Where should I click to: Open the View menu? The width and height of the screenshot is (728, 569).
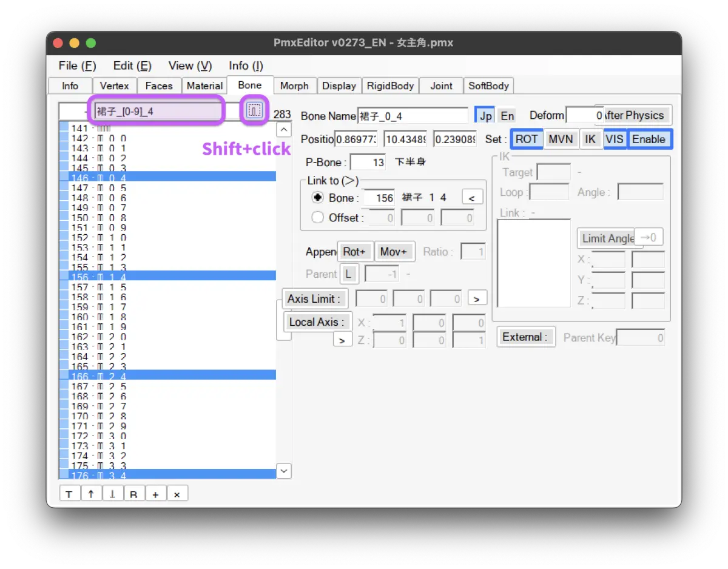[x=190, y=66]
